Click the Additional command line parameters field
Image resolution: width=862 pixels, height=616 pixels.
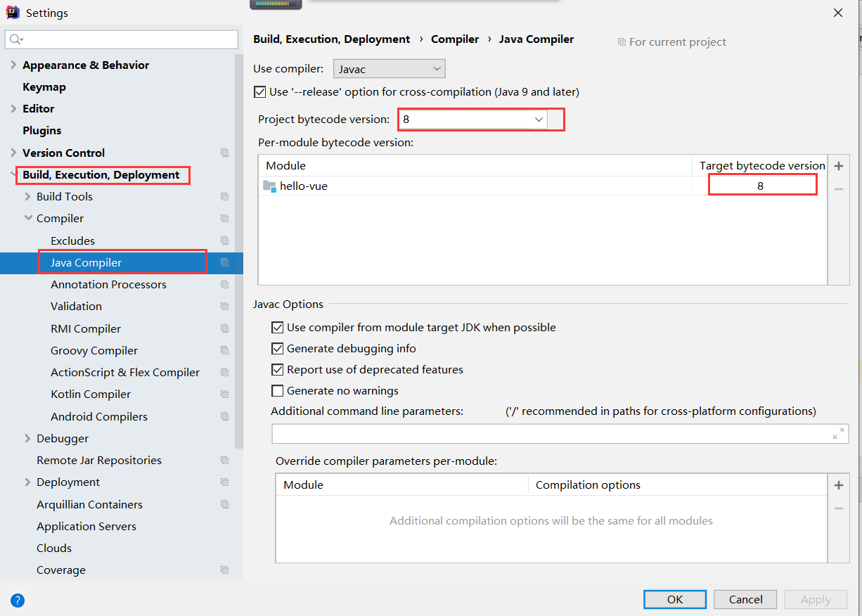coord(548,434)
